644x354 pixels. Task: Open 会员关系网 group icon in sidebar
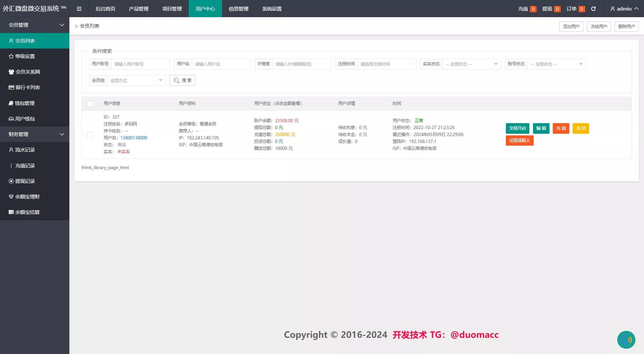(11, 72)
